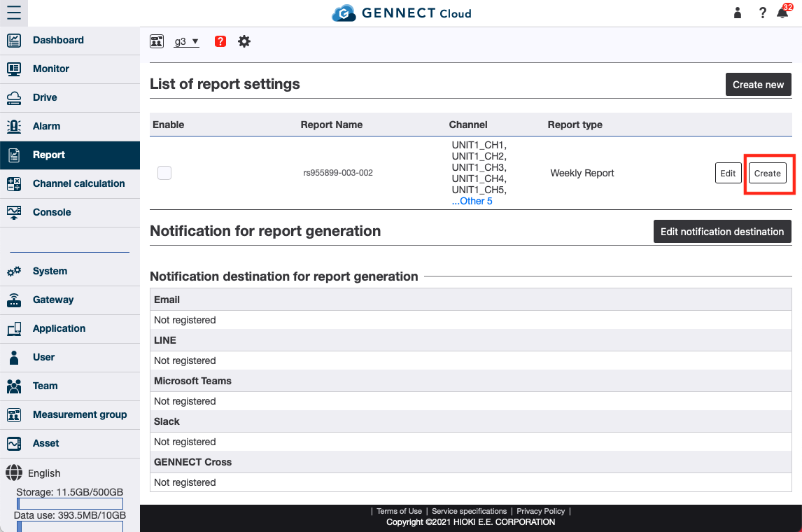Click the Report Name column header

click(x=332, y=125)
